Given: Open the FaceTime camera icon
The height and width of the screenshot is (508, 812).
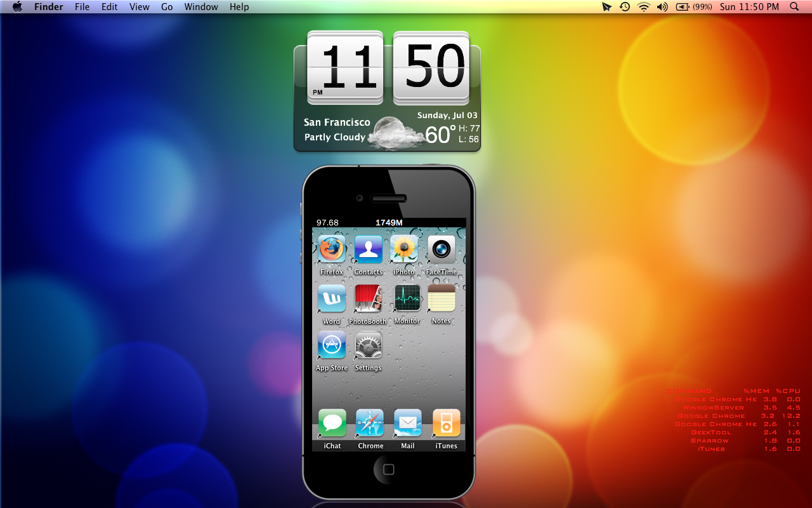Looking at the screenshot, I should [442, 249].
